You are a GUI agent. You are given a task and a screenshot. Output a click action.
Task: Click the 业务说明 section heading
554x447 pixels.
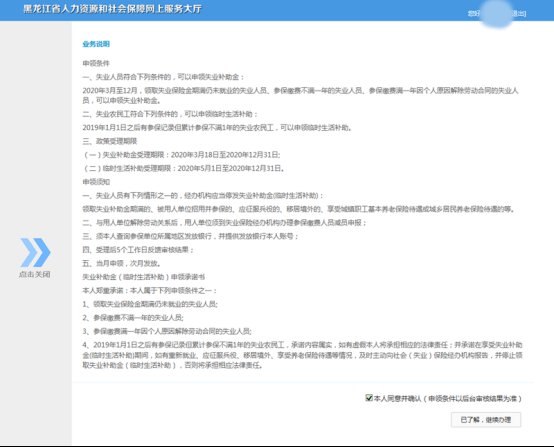pos(96,44)
